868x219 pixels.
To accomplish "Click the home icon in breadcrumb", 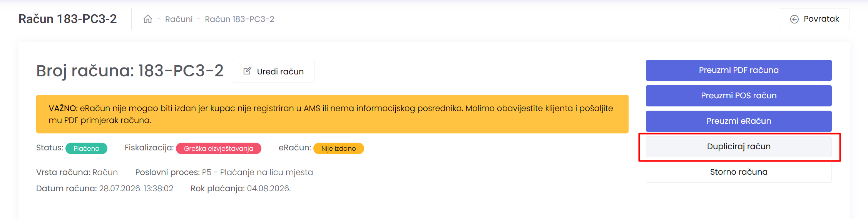I will pos(148,19).
